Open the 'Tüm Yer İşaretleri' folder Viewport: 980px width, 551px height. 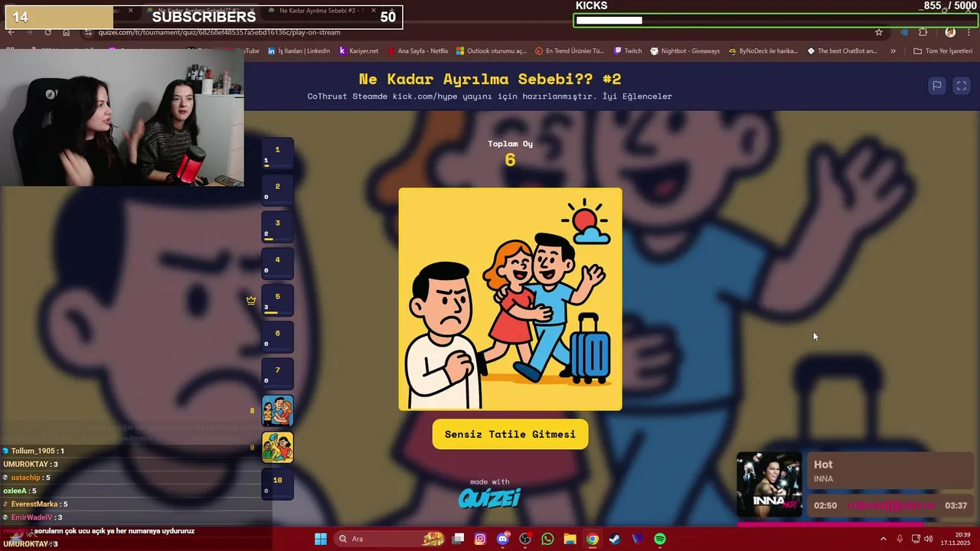pos(944,51)
